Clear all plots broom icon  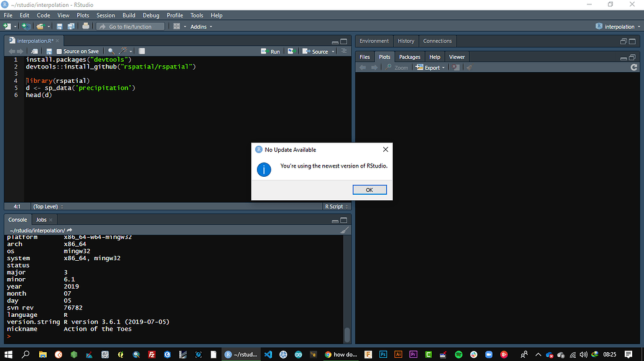click(x=469, y=67)
